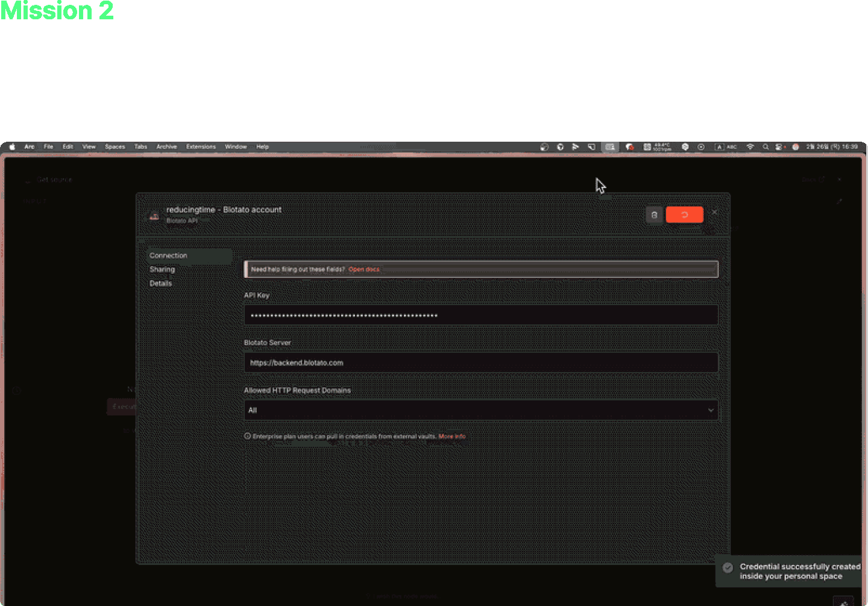Open the Spaces menu

(x=115, y=147)
